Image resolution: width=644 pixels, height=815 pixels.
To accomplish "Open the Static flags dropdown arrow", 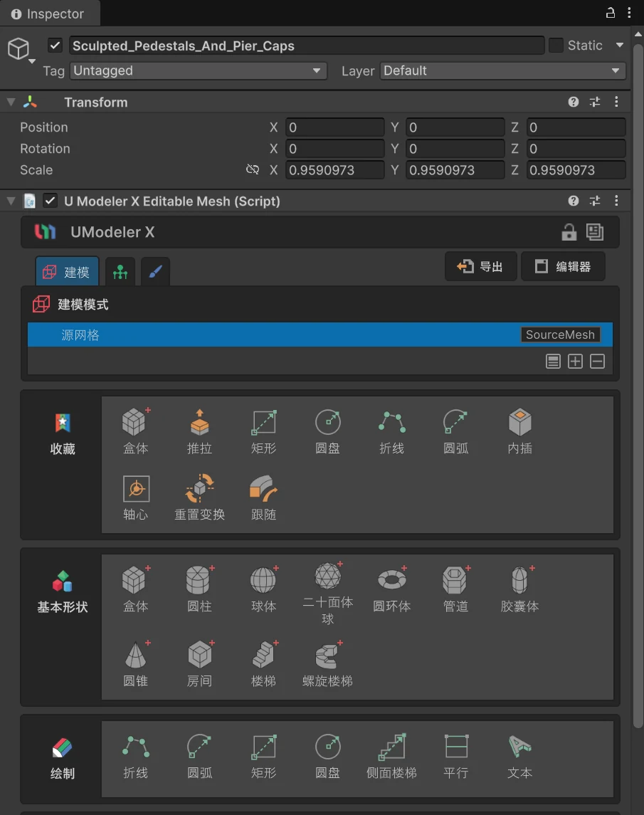I will tap(620, 46).
